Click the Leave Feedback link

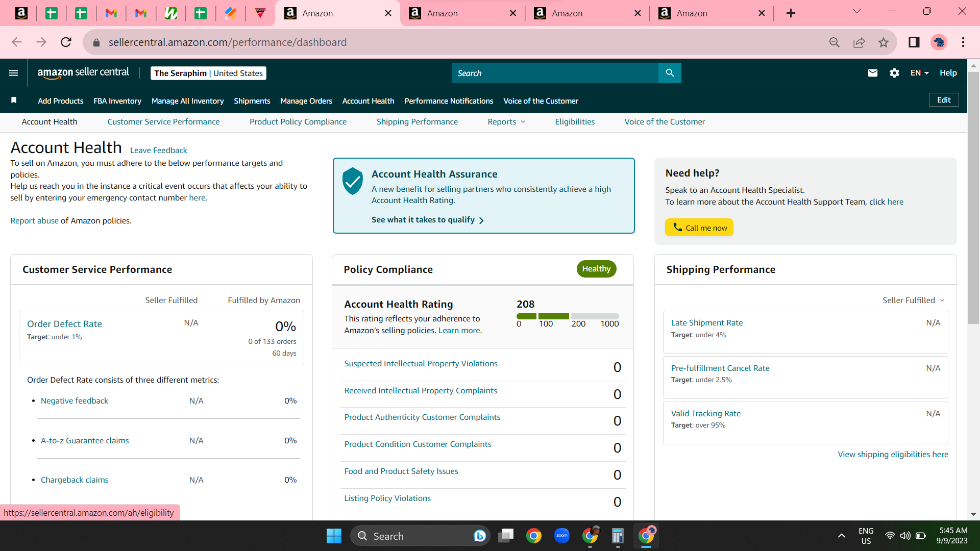point(159,151)
